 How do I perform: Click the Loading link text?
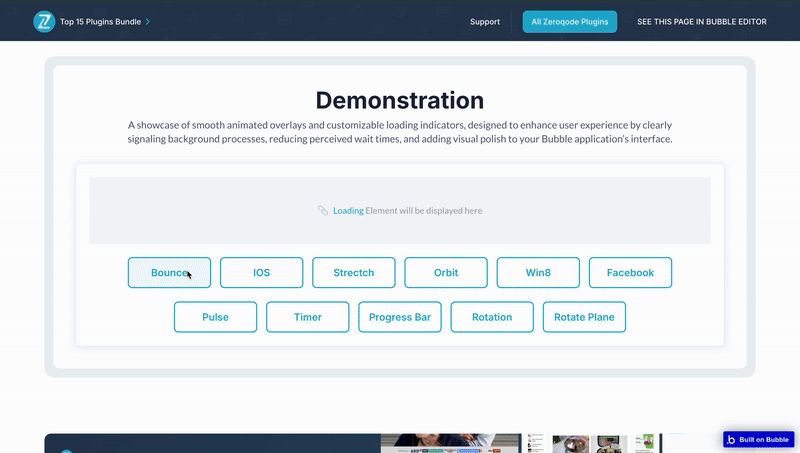pyautogui.click(x=348, y=211)
